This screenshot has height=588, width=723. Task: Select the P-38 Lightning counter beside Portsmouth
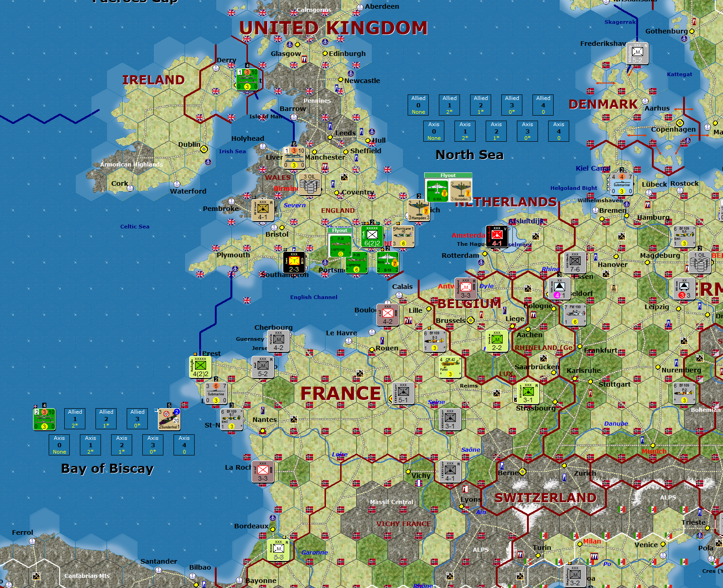click(356, 262)
